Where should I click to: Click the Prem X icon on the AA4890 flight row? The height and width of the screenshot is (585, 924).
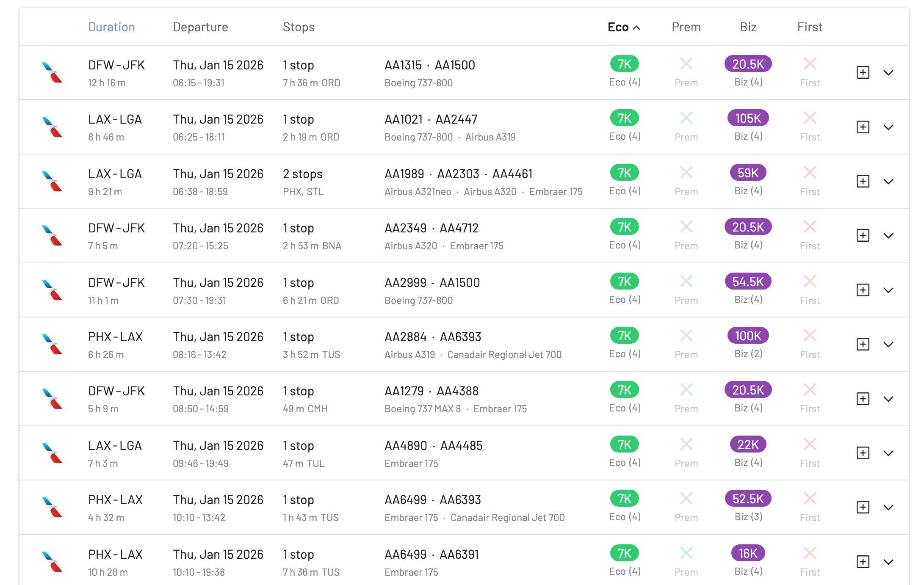[686, 443]
